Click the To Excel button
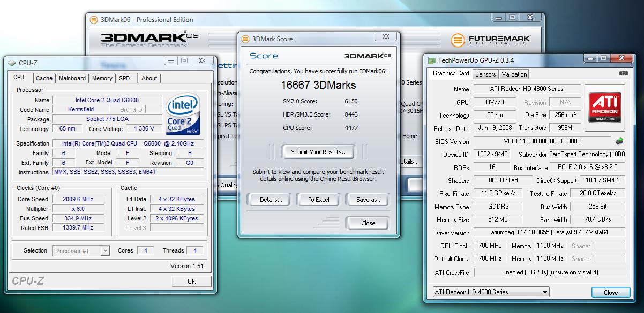Screen dimensions: 644x313 (319, 200)
